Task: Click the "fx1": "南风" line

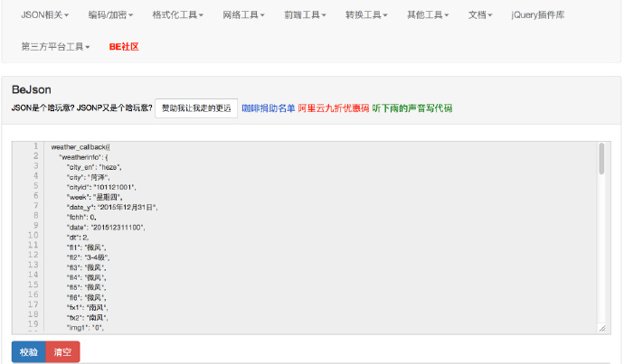Action: 87,308
